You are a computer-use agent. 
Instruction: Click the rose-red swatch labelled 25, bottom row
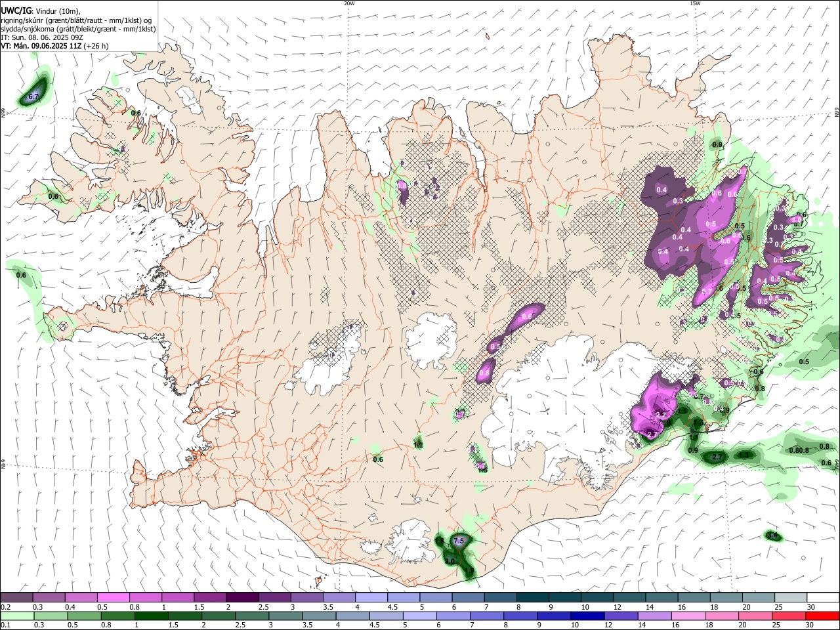[x=789, y=616]
